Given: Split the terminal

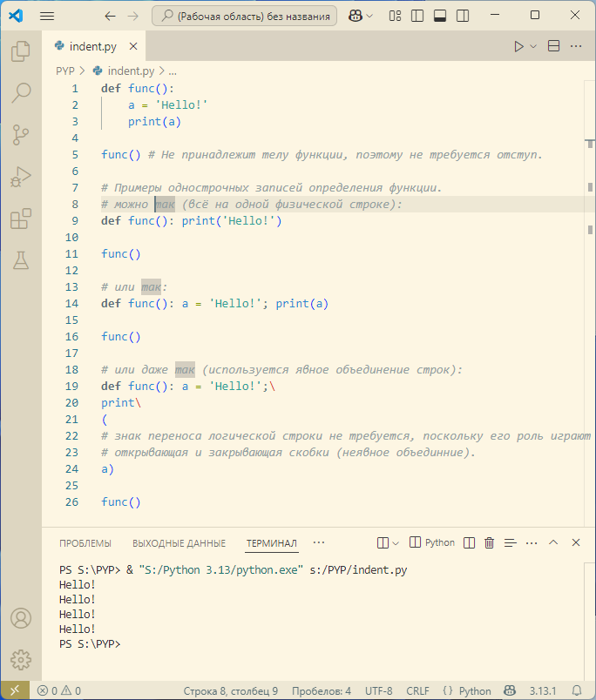Looking at the screenshot, I should pyautogui.click(x=469, y=543).
